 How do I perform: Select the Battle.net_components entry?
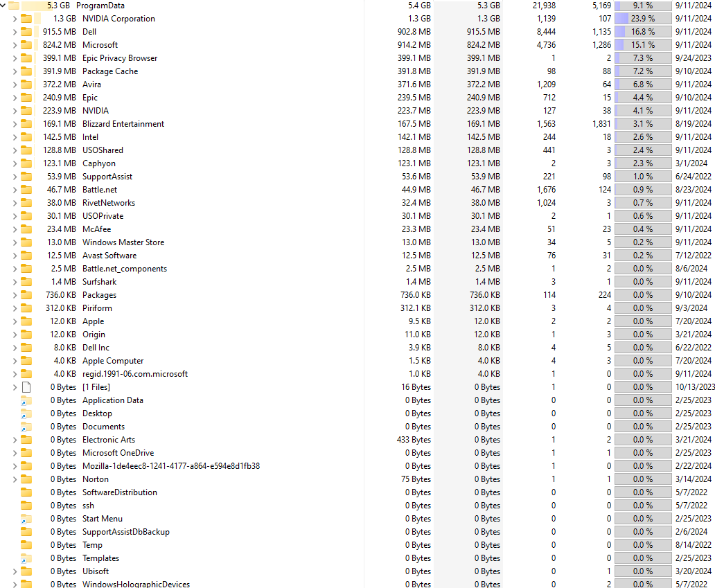point(125,269)
